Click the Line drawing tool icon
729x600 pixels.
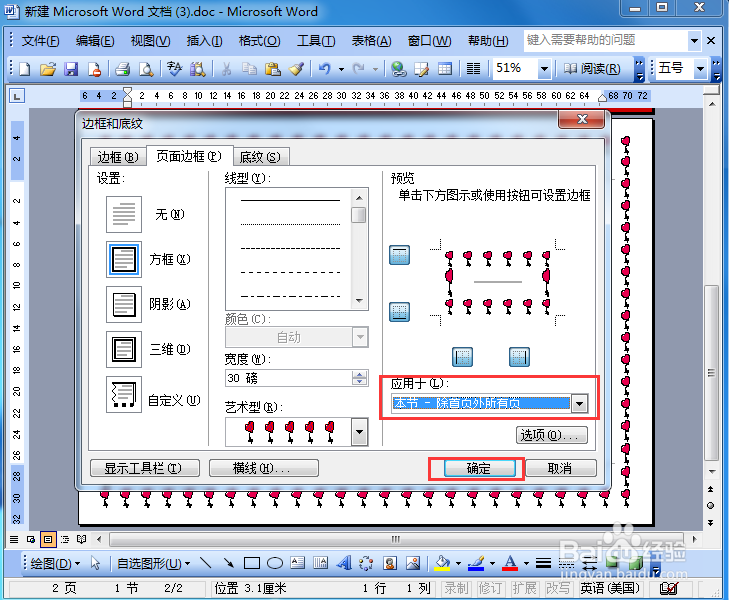pyautogui.click(x=206, y=563)
